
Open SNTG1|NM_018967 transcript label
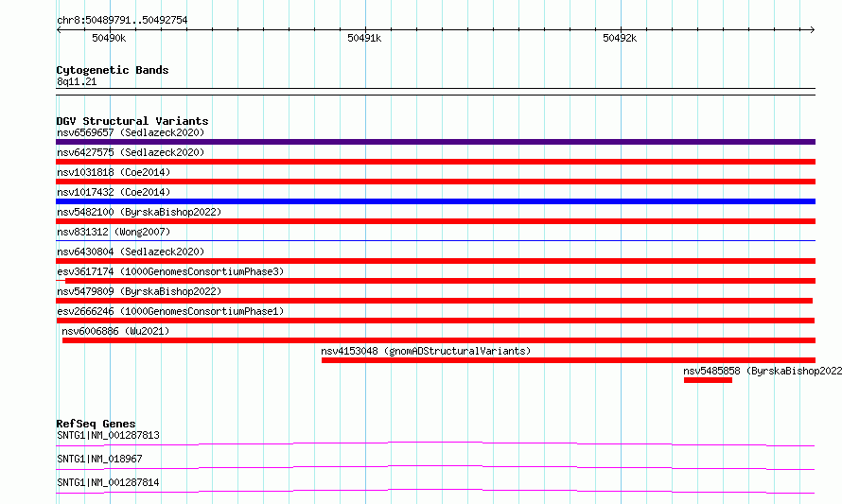(x=99, y=459)
